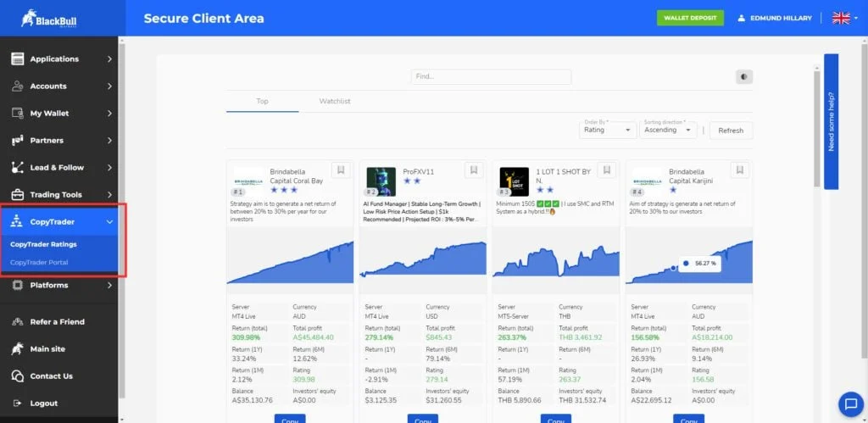Click the Logout arrow icon
Viewport: 868px width, 423px height.
pos(17,403)
